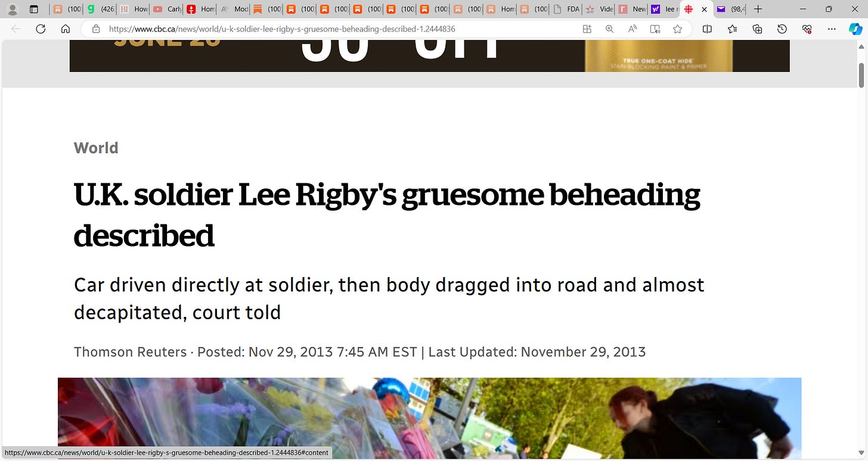The width and height of the screenshot is (868, 461).
Task: Click the page vertical scrollbar thumb
Action: coord(861,74)
